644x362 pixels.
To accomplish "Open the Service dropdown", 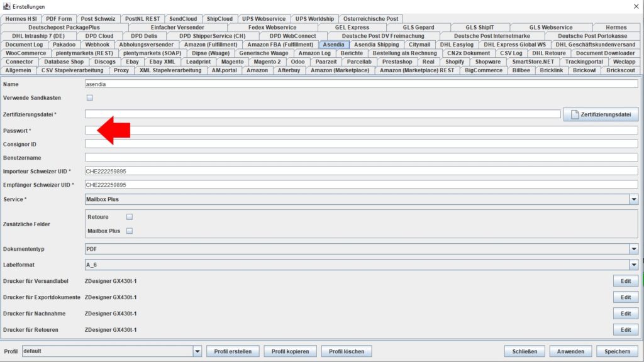I will point(634,199).
